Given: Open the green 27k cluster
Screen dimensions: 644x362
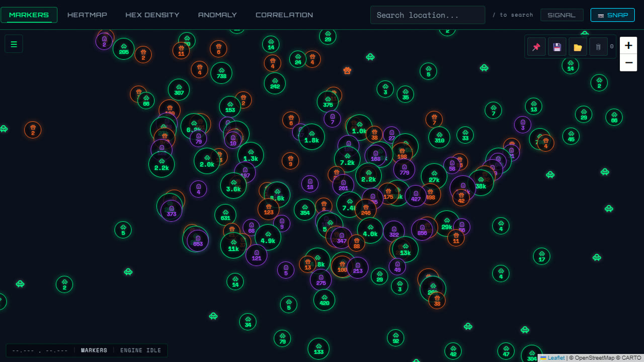Looking at the screenshot, I should point(434,176).
